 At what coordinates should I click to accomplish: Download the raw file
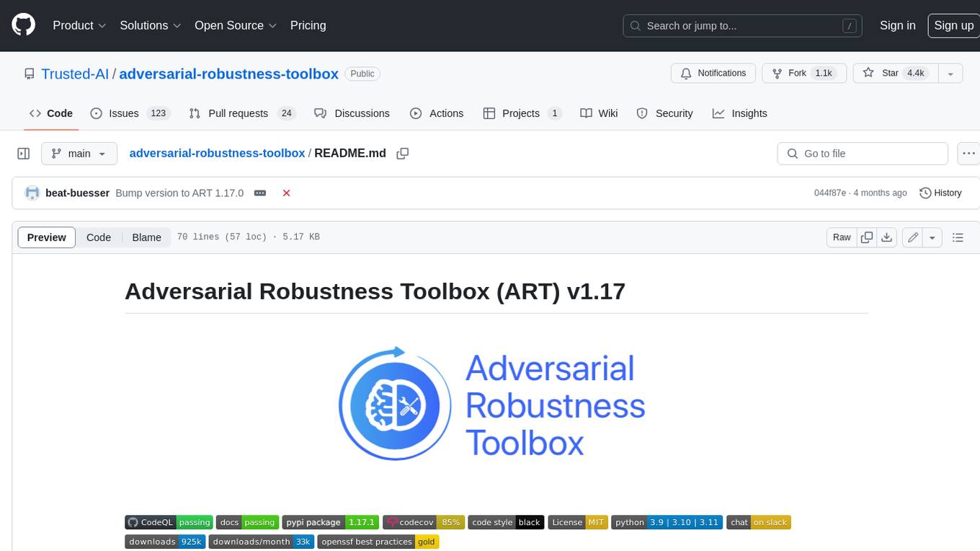tap(887, 237)
